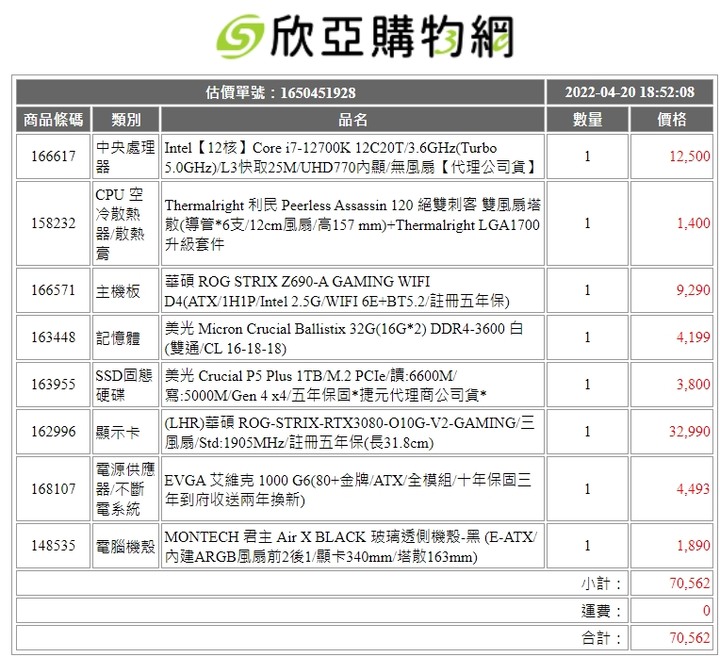The height and width of the screenshot is (657, 720).
Task: Click the 欣亞購物網 logo
Action: click(x=365, y=36)
